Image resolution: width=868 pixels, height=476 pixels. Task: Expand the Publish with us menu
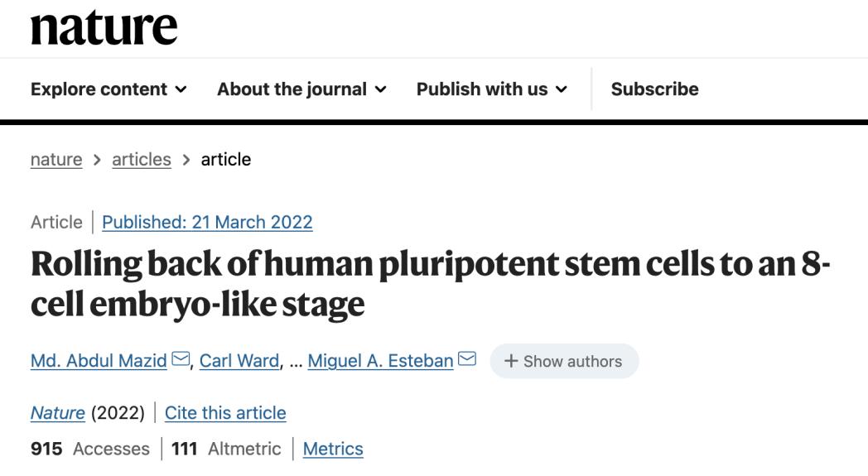coord(491,89)
